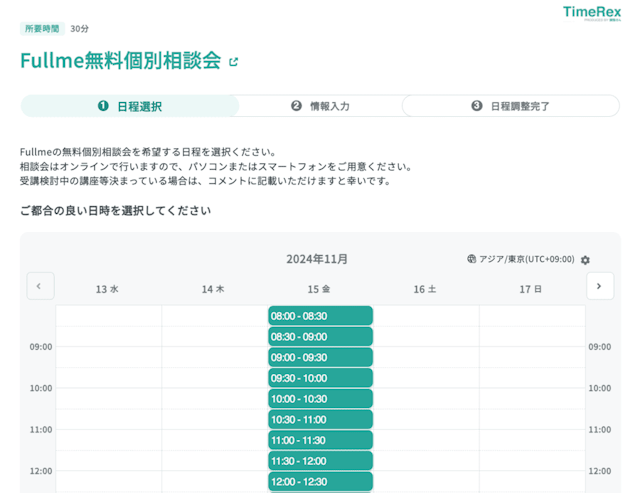Click the globe icon next to アジア/東京
Screen dimensions: 640x493
point(471,259)
